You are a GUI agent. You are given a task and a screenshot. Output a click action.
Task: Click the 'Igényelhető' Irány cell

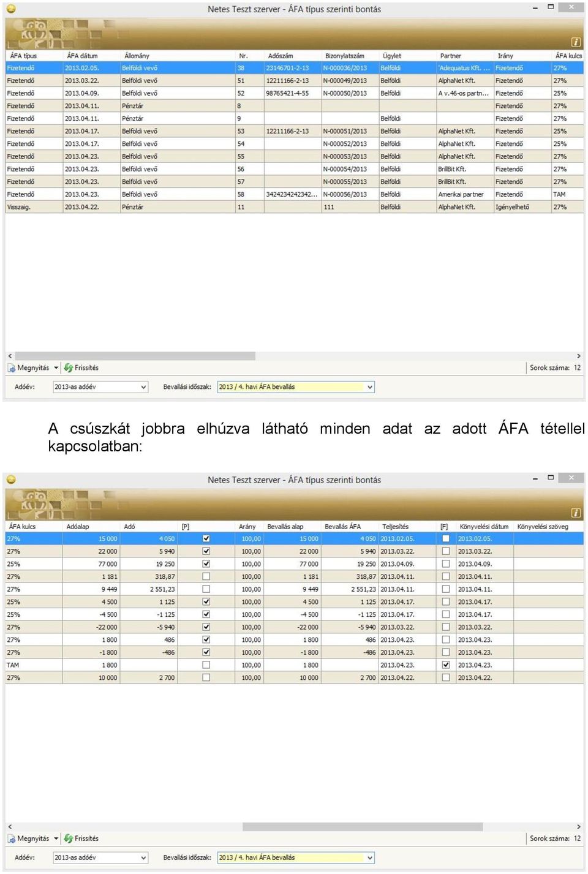click(x=522, y=207)
